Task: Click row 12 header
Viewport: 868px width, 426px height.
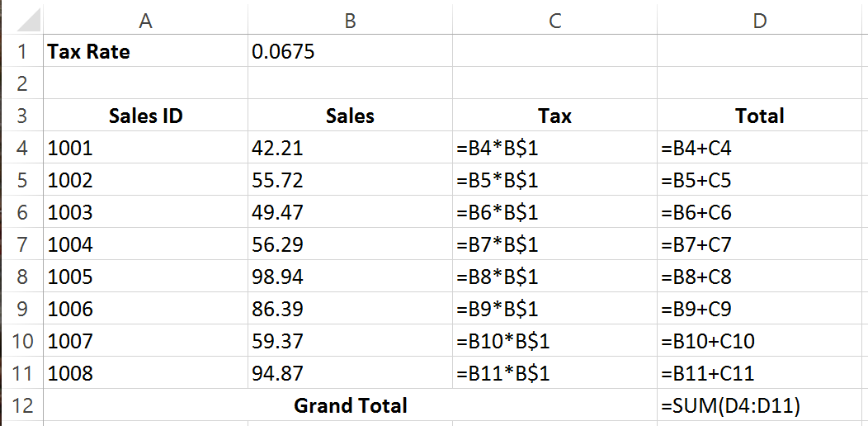Action: (21, 405)
